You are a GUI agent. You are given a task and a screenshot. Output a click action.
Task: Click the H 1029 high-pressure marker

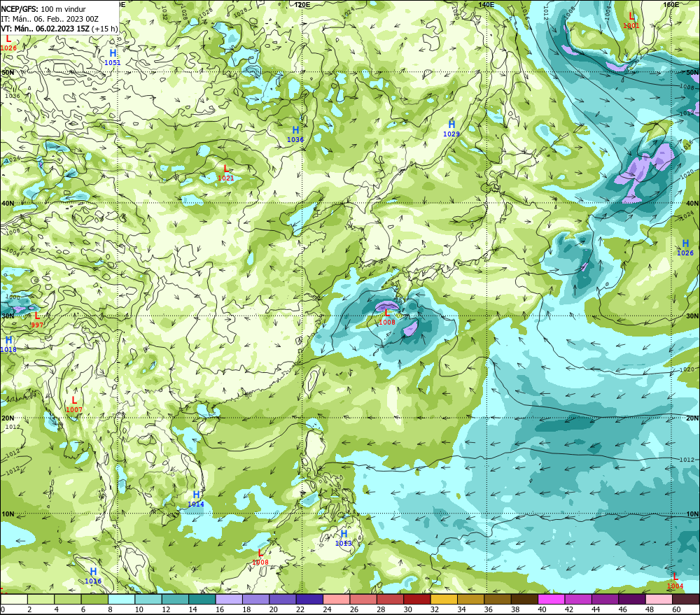[x=451, y=129]
